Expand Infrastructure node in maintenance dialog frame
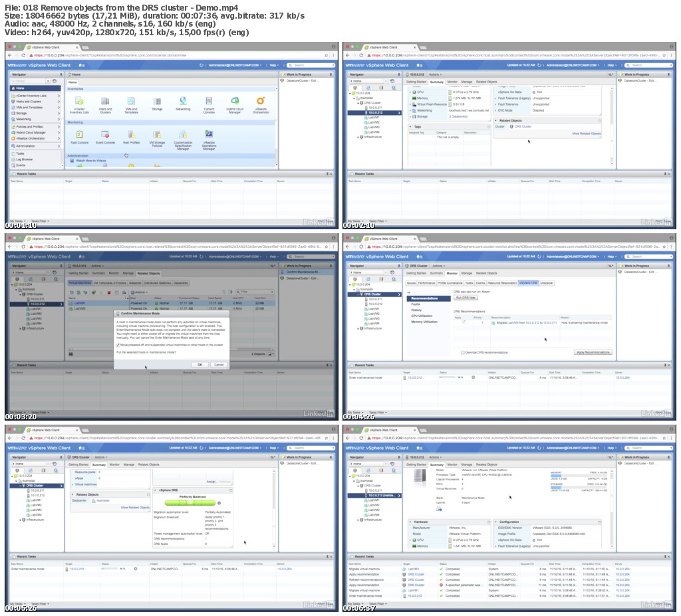Screen dimensions: 681x616 21,328
